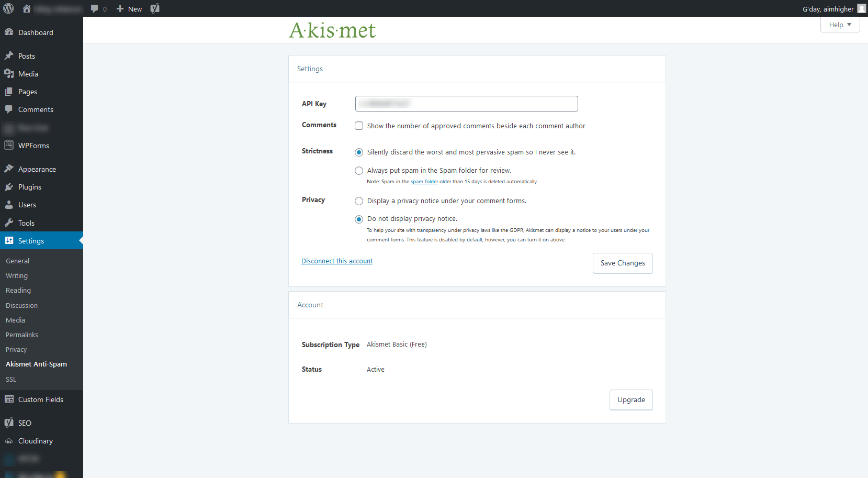Click Disconnect this account link
The height and width of the screenshot is (478, 868).
[337, 261]
